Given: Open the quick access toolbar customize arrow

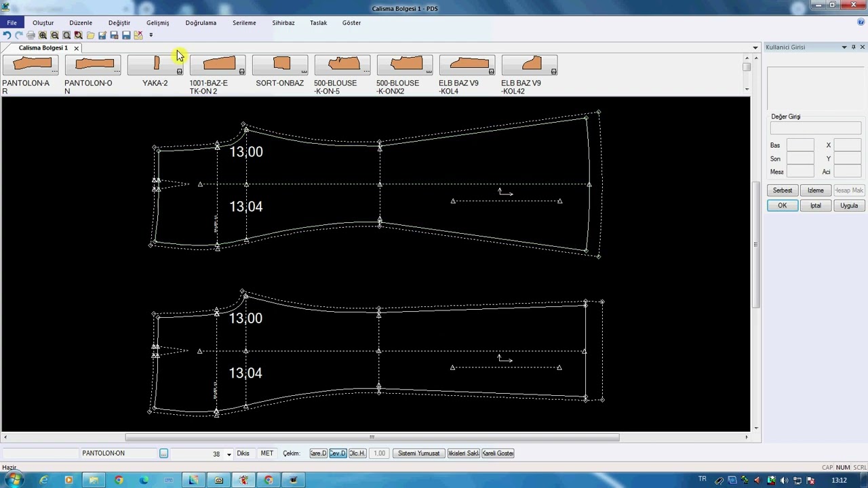Looking at the screenshot, I should point(151,35).
